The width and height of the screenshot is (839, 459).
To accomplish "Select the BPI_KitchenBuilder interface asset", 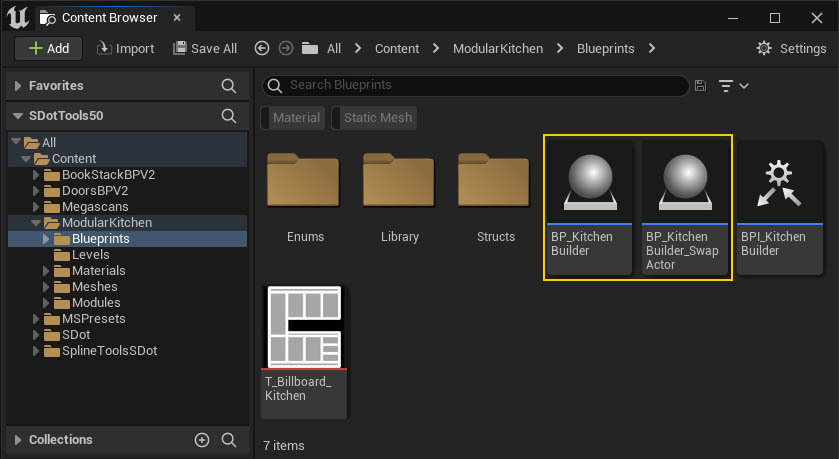I will coord(780,209).
